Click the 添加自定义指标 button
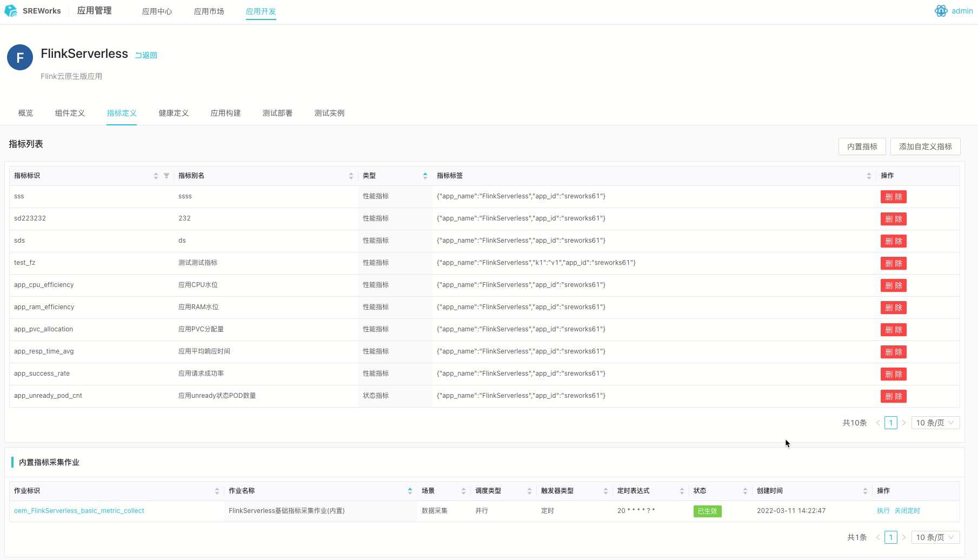The height and width of the screenshot is (560, 978). click(x=925, y=146)
